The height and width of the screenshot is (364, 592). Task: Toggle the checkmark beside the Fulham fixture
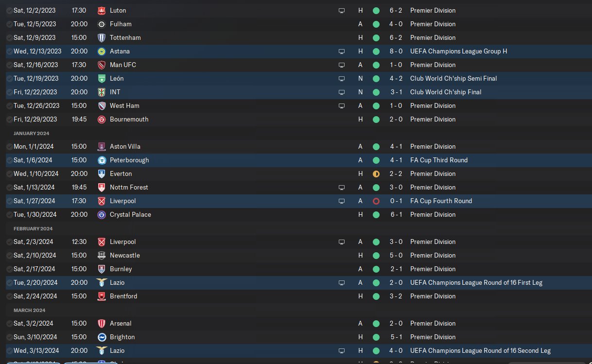click(10, 24)
